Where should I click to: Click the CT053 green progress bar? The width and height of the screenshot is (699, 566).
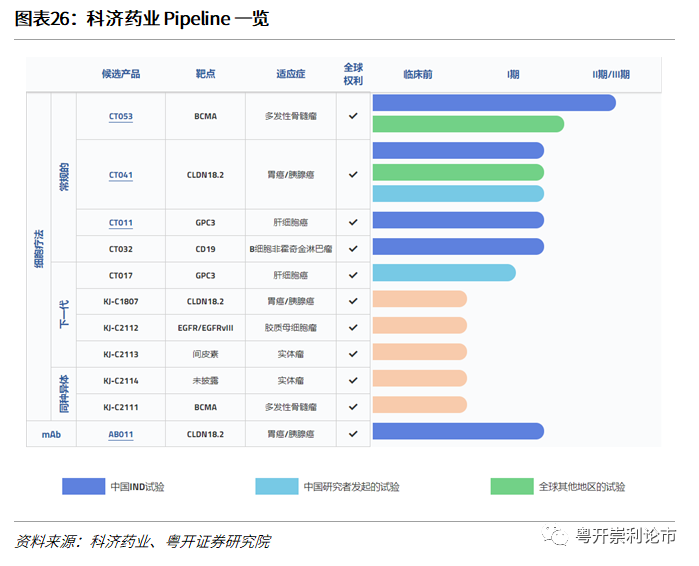click(468, 124)
